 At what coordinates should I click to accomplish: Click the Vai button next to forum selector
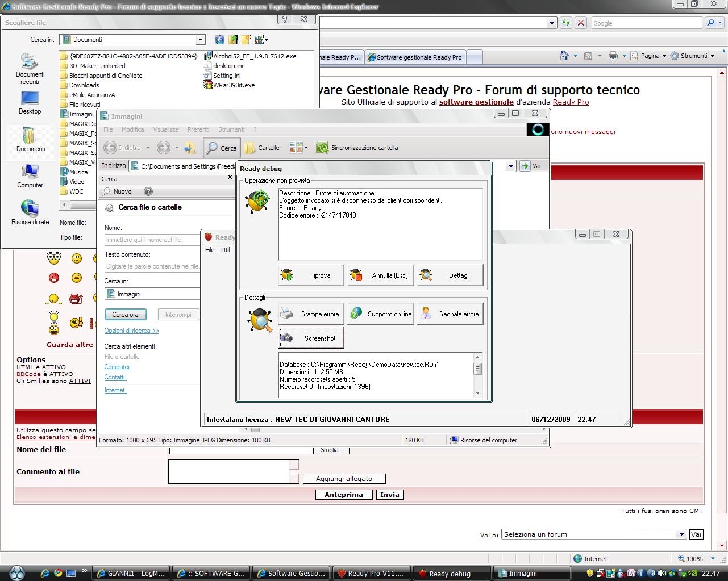[696, 534]
